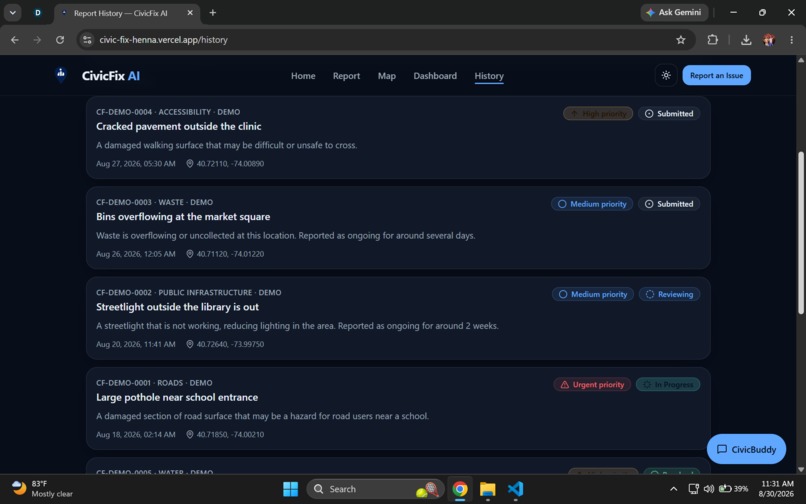The width and height of the screenshot is (806, 504).
Task: Open Bins overflowing at the market square
Action: point(183,217)
